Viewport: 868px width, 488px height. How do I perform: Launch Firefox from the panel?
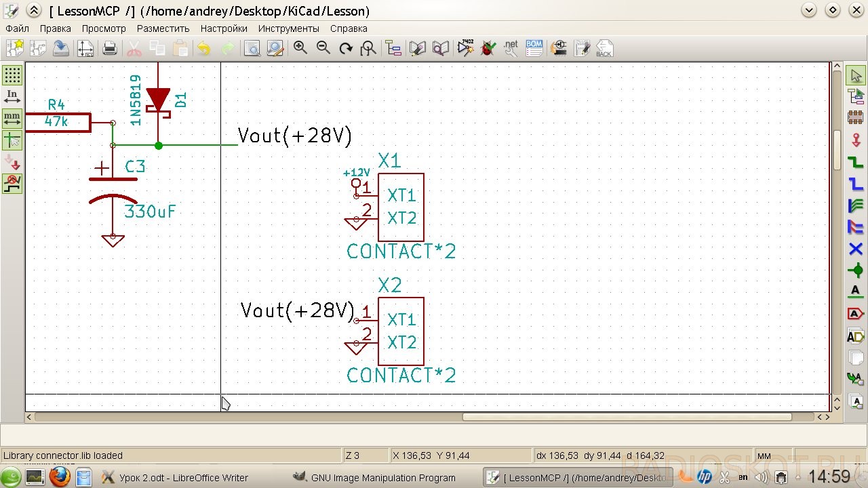pos(59,477)
